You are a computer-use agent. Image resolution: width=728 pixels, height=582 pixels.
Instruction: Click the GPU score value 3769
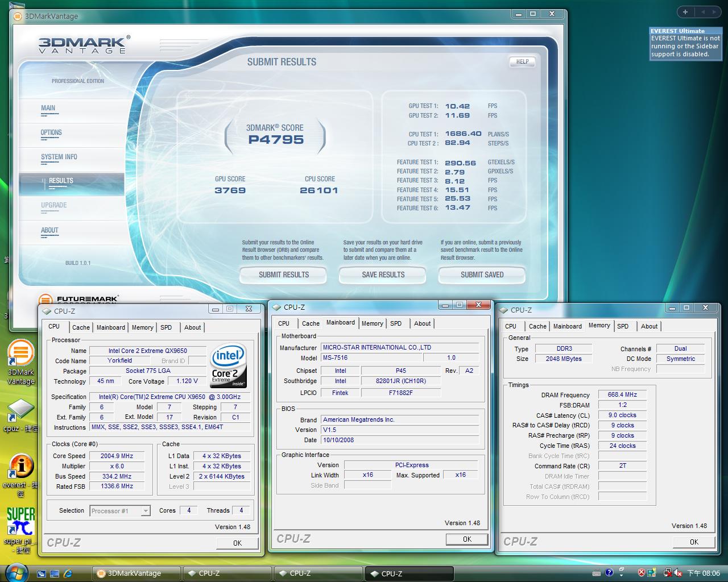pyautogui.click(x=230, y=190)
